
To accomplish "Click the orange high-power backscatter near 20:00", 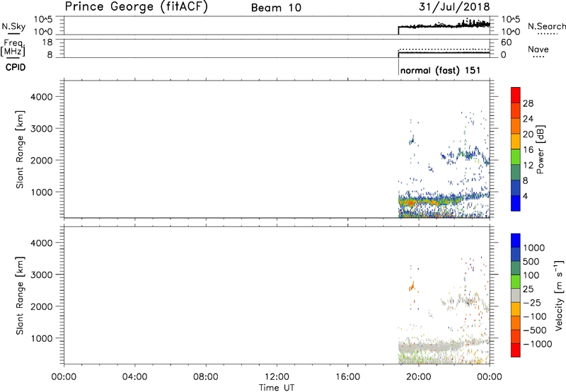I will tap(411, 203).
